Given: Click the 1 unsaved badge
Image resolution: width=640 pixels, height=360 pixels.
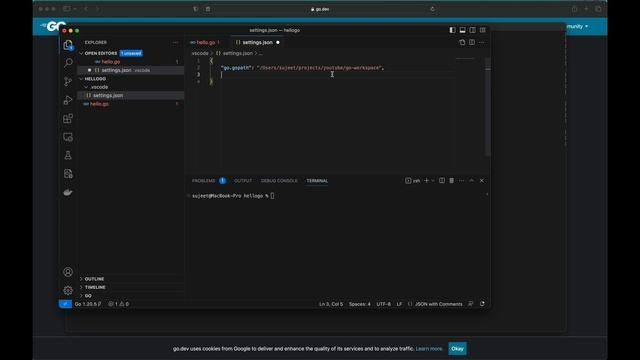Looking at the screenshot, I should (131, 53).
